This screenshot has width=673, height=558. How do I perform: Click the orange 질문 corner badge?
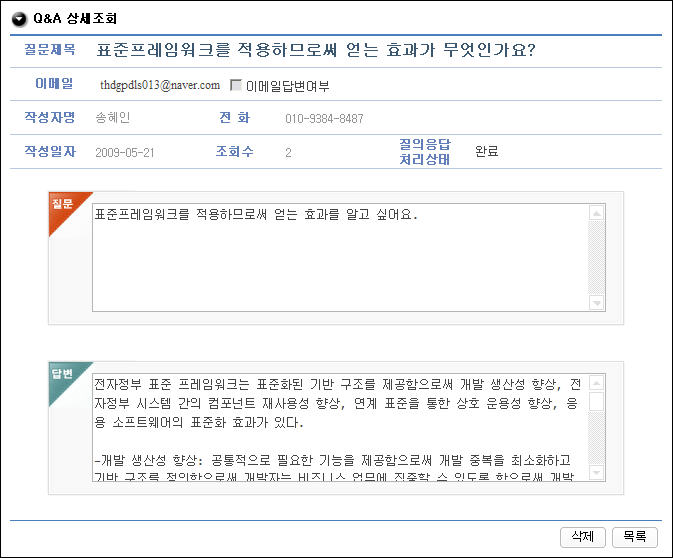(x=62, y=203)
